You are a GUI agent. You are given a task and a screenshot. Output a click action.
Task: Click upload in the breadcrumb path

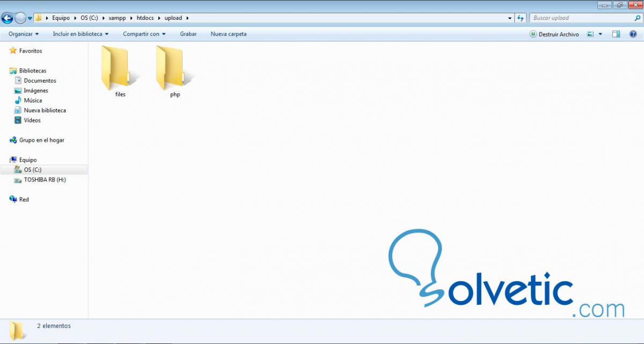point(173,18)
